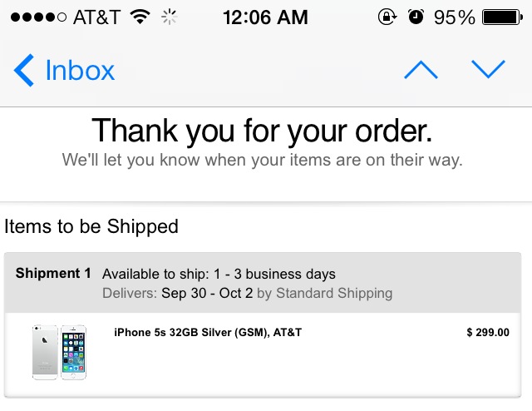The height and width of the screenshot is (411, 532).
Task: Tap the Sep 30 - Oct 2 delivery dates
Action: click(x=207, y=293)
